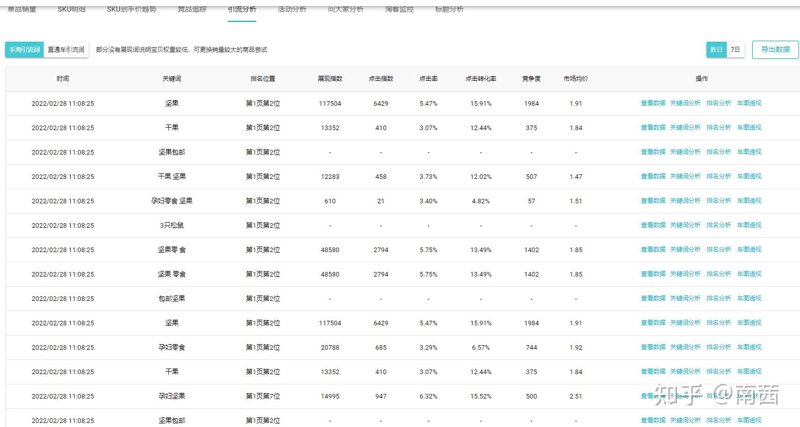Go to the 活动分析 tab

(x=292, y=9)
